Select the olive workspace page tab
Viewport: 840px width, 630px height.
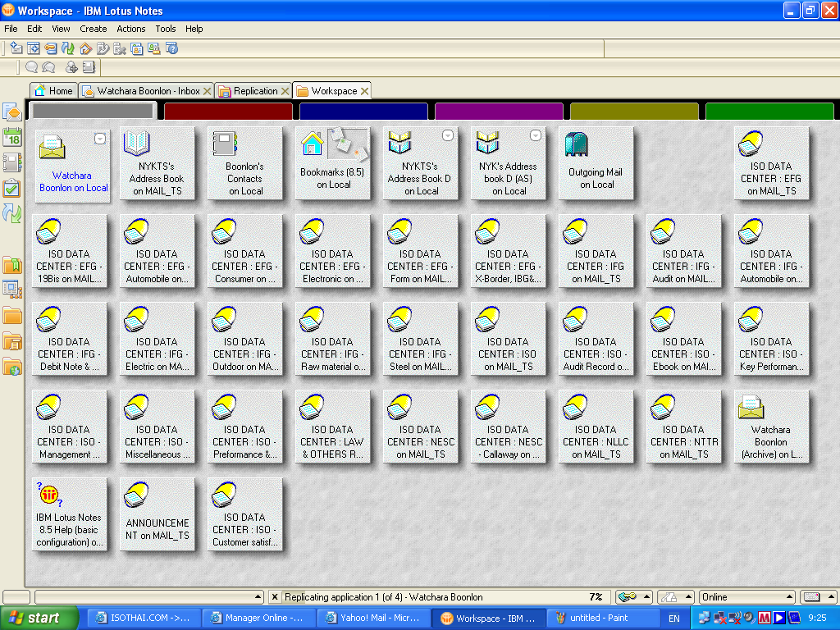coord(635,111)
